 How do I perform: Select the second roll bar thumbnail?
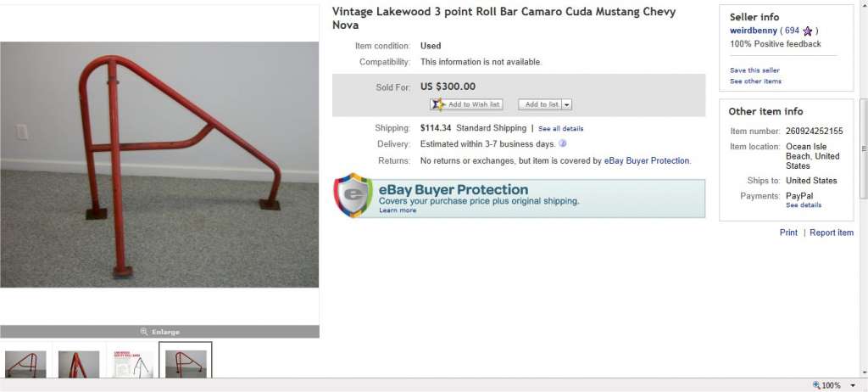point(79,364)
